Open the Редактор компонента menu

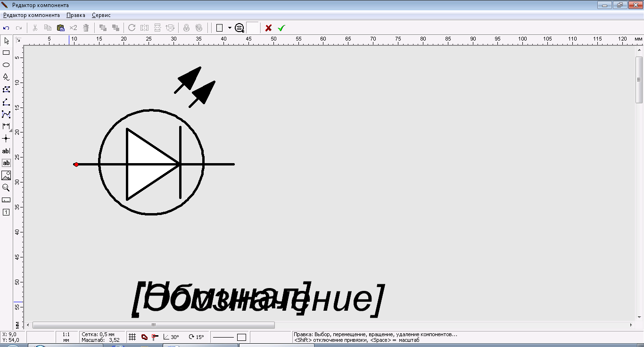pos(31,15)
